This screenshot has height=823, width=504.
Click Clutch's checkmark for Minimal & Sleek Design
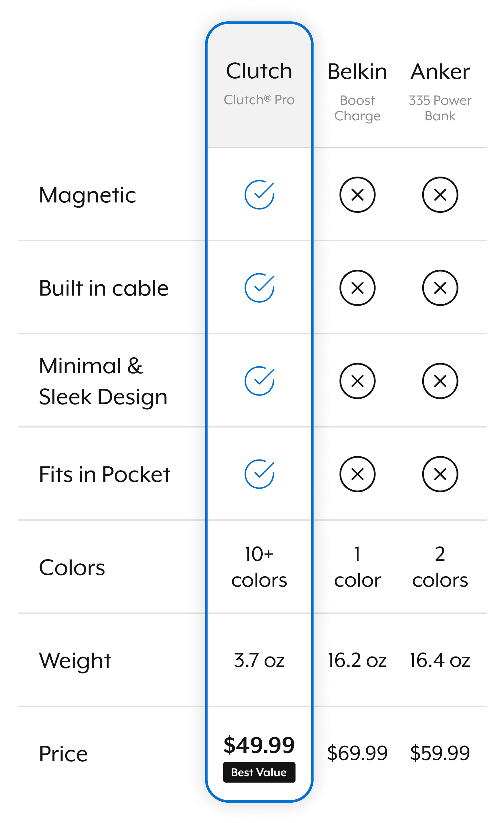pos(259,381)
